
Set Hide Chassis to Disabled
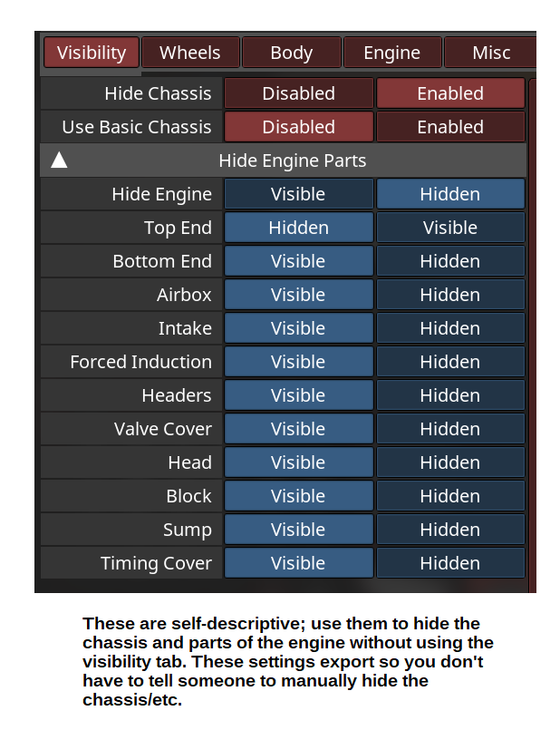[298, 93]
